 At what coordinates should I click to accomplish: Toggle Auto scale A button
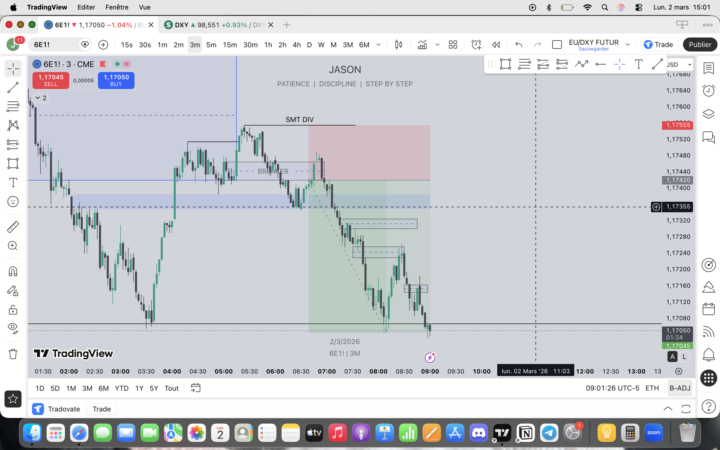tap(672, 357)
